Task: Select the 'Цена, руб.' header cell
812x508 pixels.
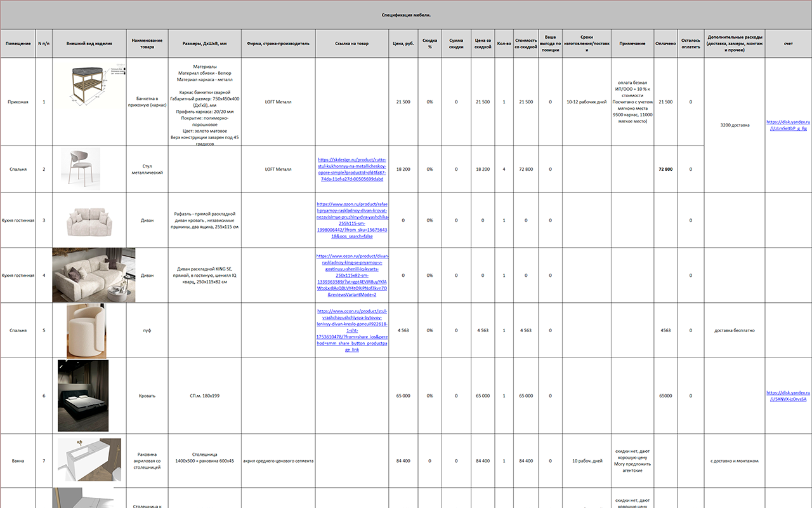Action: 403,44
